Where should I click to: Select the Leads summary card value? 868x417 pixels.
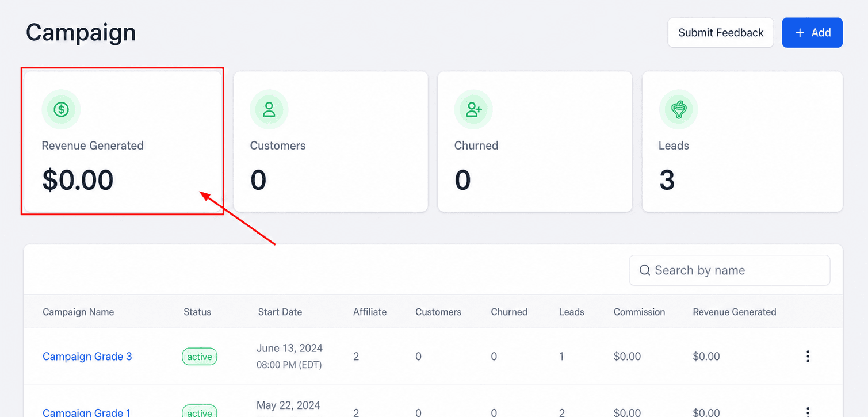tap(667, 180)
